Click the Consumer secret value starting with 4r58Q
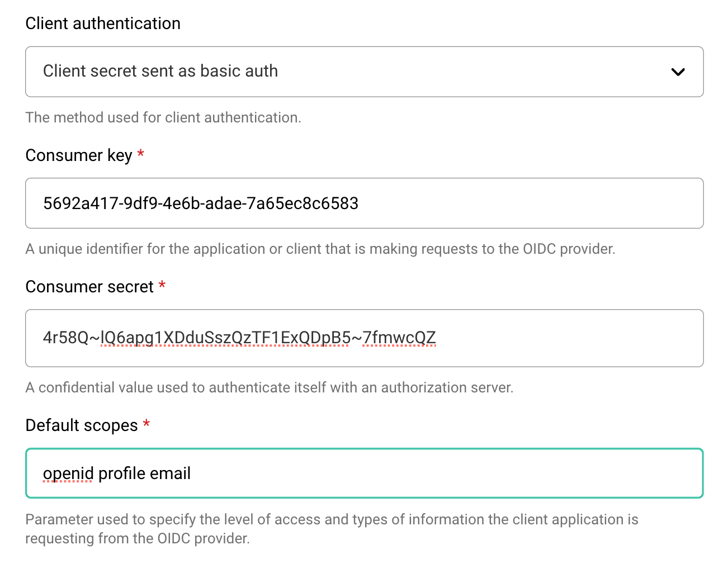Screen dimensions: 728x578 coord(239,338)
